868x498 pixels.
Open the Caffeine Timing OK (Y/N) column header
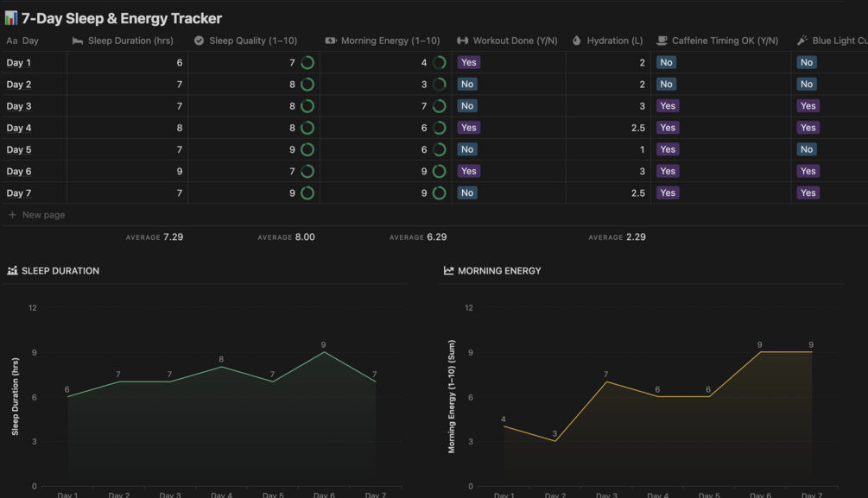(721, 41)
